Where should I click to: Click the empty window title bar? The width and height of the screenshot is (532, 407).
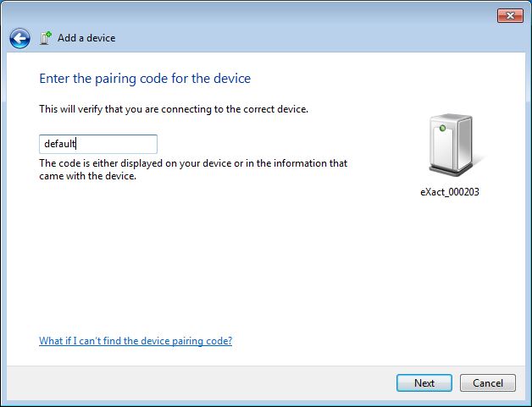tap(254, 14)
